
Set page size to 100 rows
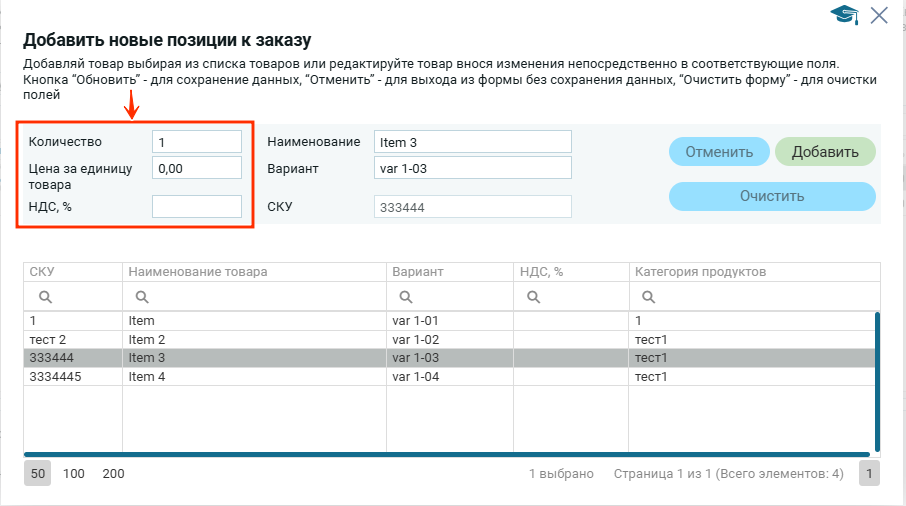click(74, 474)
